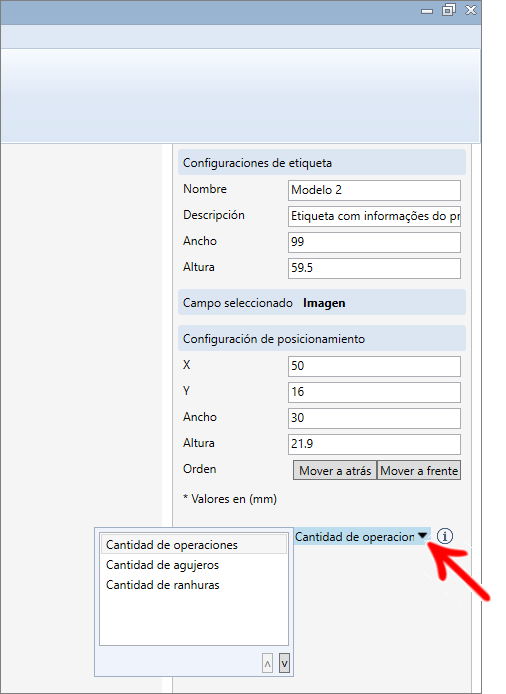The height and width of the screenshot is (694, 506).
Task: Click the positioning Altura field with 21.9
Action: click(x=374, y=444)
